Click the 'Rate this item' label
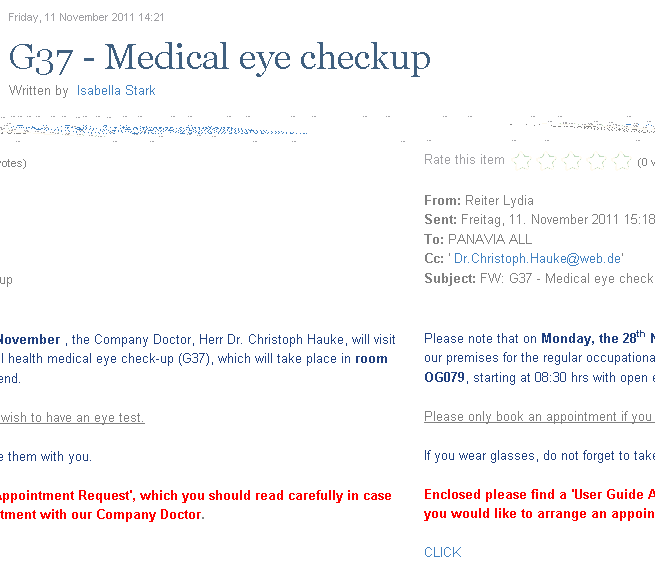Image resolution: width=655 pixels, height=583 pixels. pos(464,160)
